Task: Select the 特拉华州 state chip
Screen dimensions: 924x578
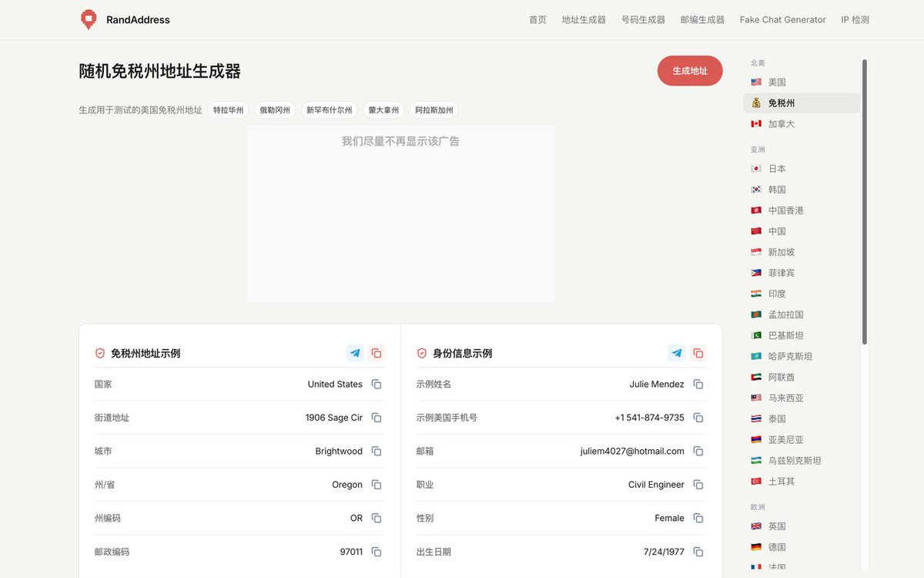Action: click(228, 110)
